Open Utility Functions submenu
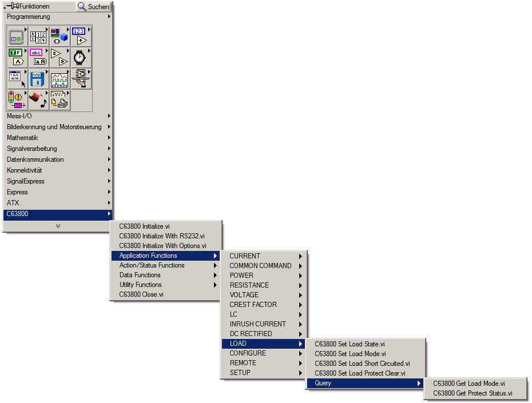Viewport: 532px width, 403px height. (165, 285)
